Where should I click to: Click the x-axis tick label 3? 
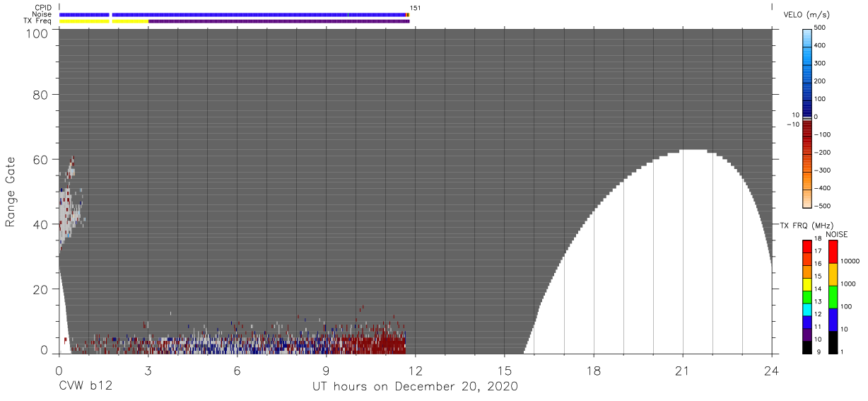tap(148, 370)
